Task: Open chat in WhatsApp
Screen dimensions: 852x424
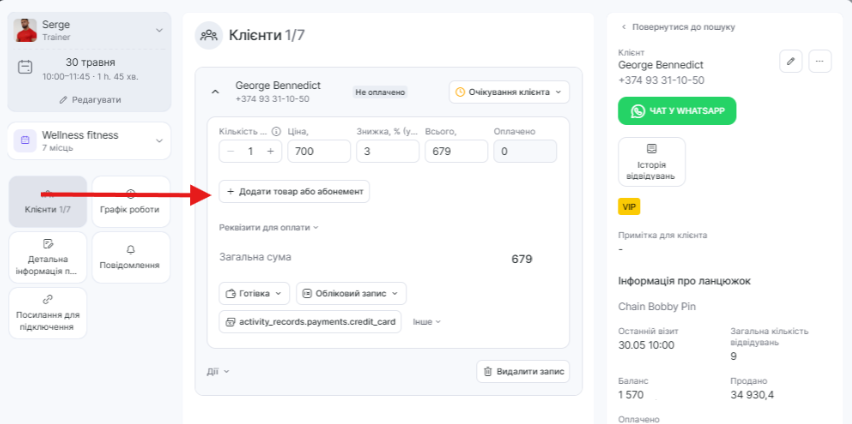Action: (x=677, y=110)
